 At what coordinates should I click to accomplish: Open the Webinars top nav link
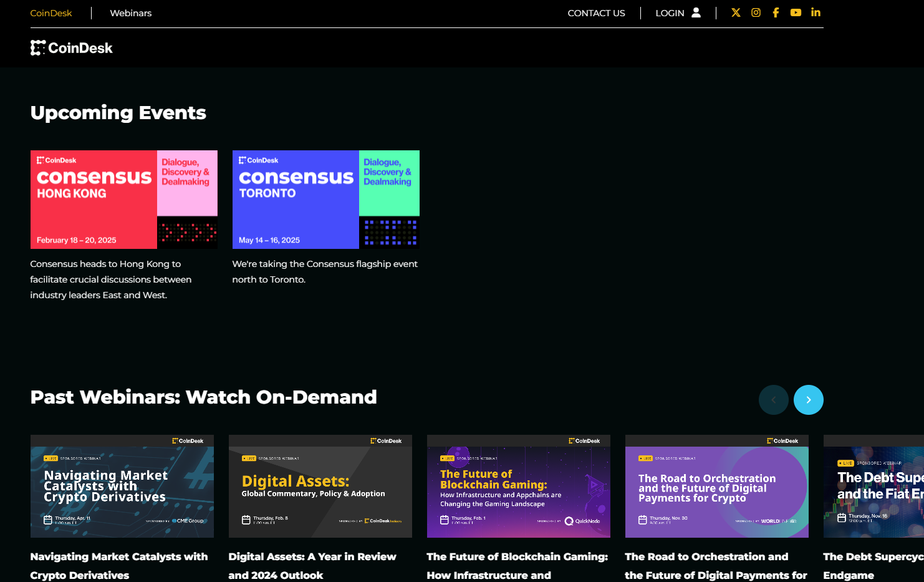(x=131, y=13)
